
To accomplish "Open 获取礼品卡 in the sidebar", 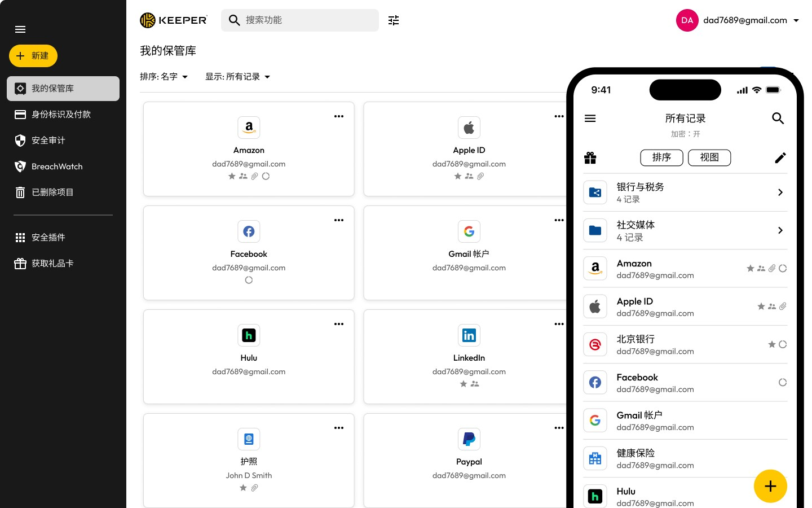I will 63,264.
